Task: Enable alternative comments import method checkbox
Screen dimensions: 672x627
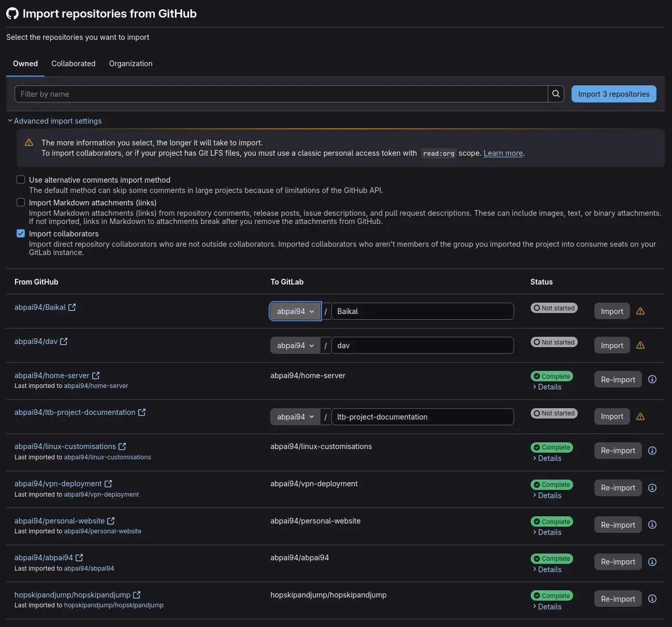Action: pyautogui.click(x=21, y=180)
